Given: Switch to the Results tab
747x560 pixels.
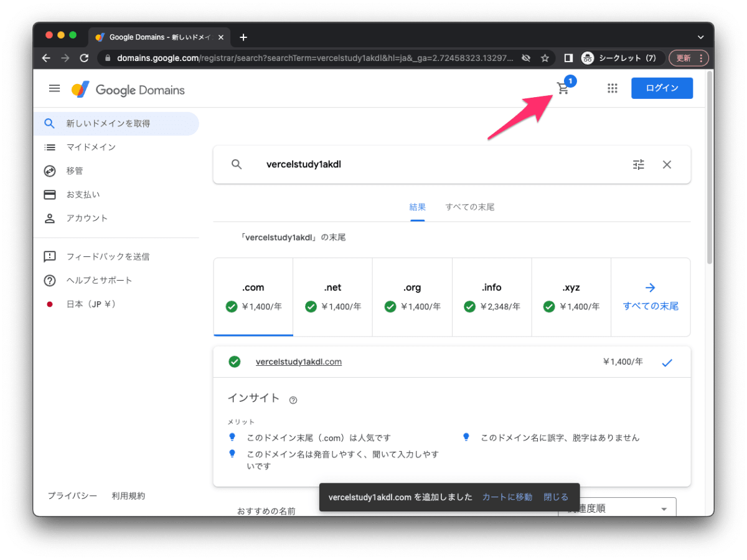Looking at the screenshot, I should [417, 207].
